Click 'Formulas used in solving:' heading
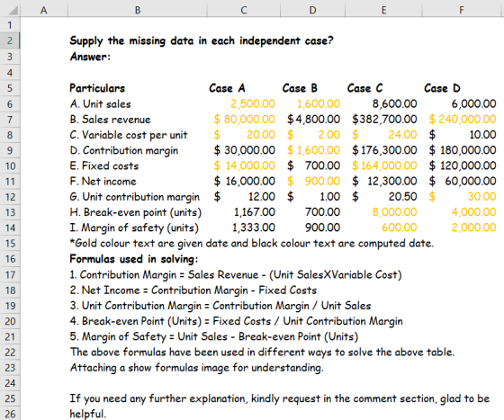This screenshot has height=420, width=504. tap(134, 259)
